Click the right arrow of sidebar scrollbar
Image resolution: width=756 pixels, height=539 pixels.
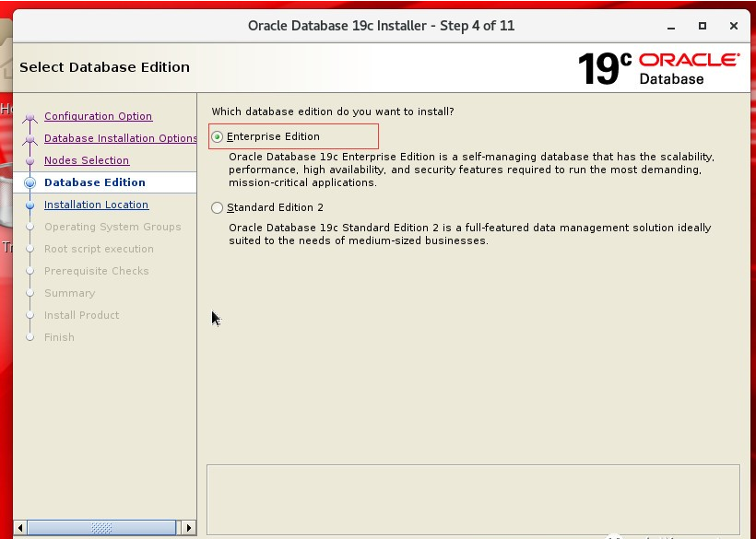189,527
